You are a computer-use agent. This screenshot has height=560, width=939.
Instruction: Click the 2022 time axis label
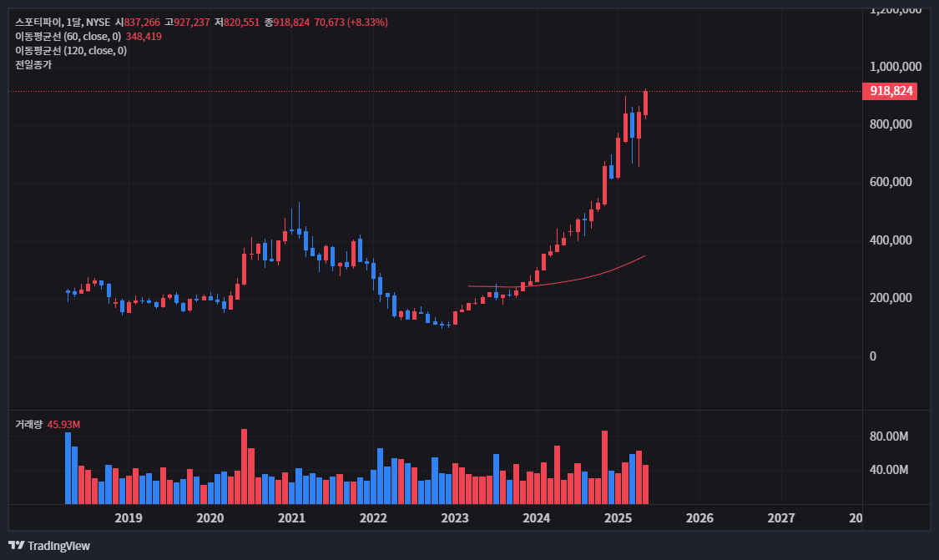pos(373,518)
